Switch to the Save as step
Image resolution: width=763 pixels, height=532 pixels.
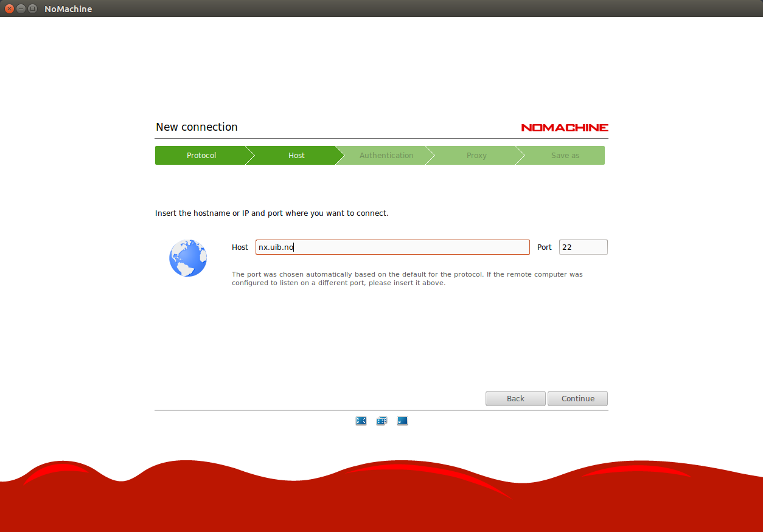coord(565,156)
